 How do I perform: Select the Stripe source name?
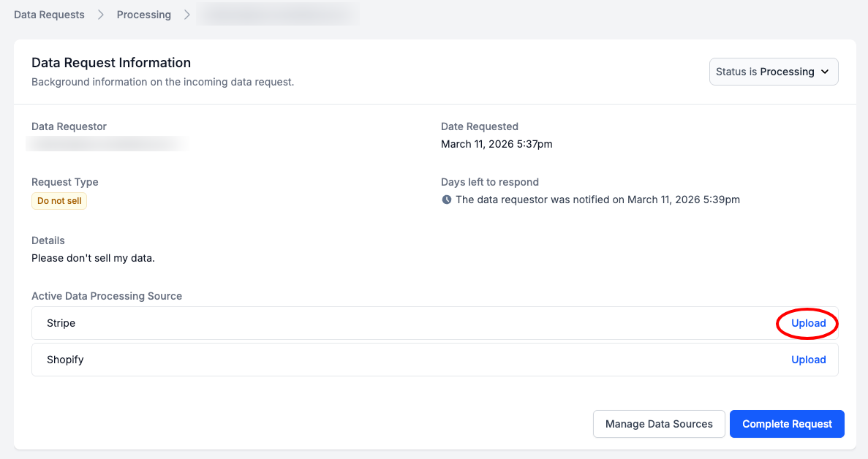pyautogui.click(x=61, y=323)
